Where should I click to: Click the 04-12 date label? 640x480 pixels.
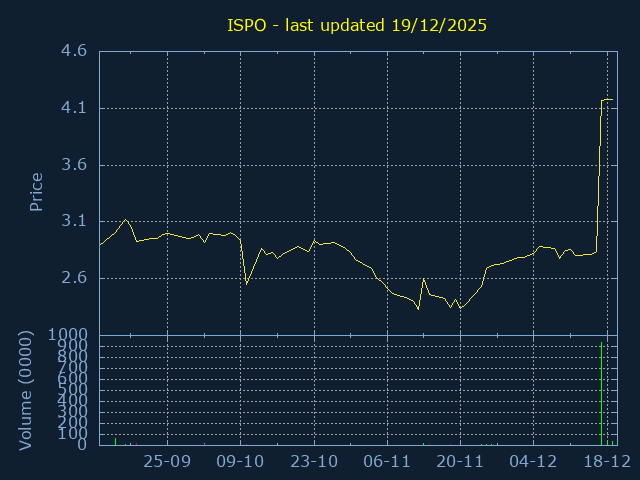click(533, 461)
